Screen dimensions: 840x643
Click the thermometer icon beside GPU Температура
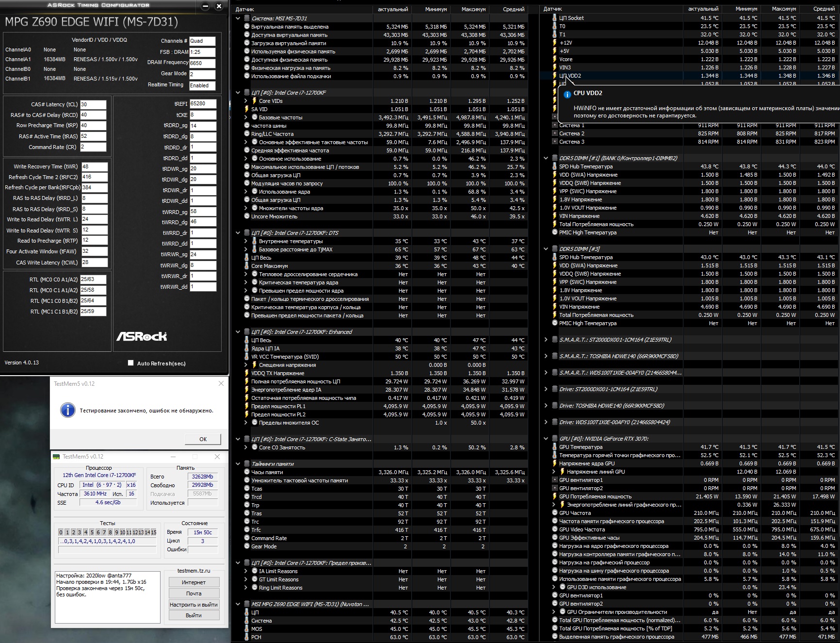coord(554,447)
